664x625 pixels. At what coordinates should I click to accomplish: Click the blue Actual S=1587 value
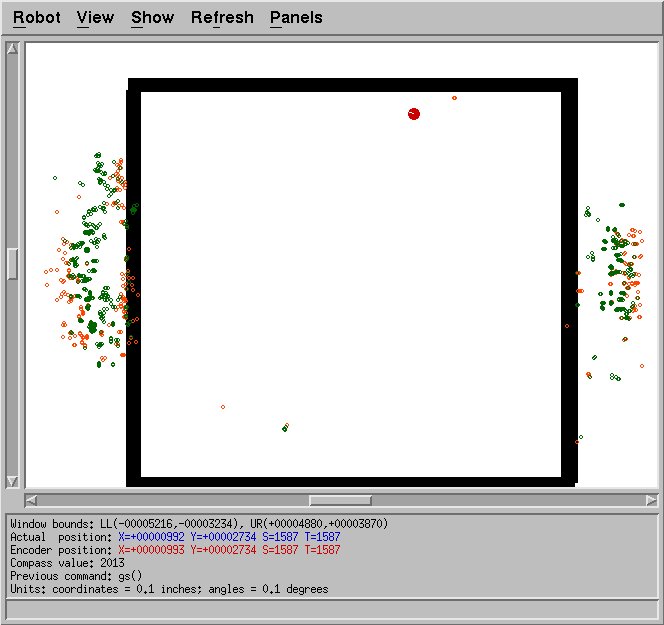(280, 537)
